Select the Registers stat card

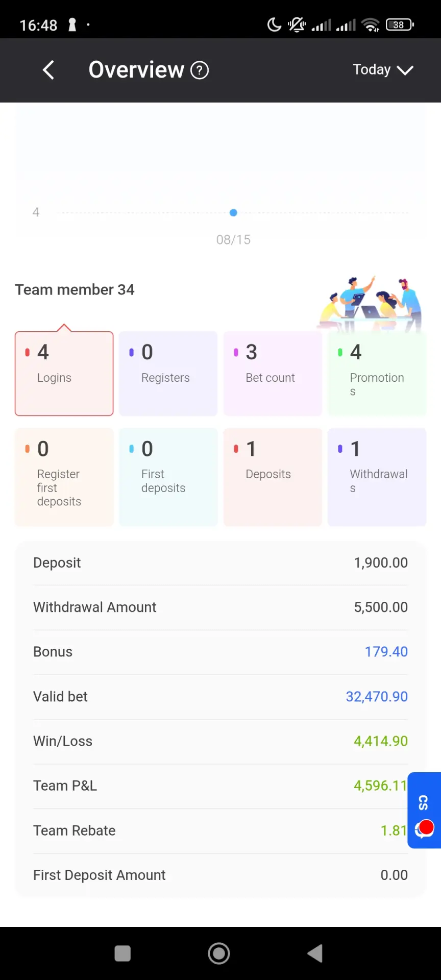(168, 374)
